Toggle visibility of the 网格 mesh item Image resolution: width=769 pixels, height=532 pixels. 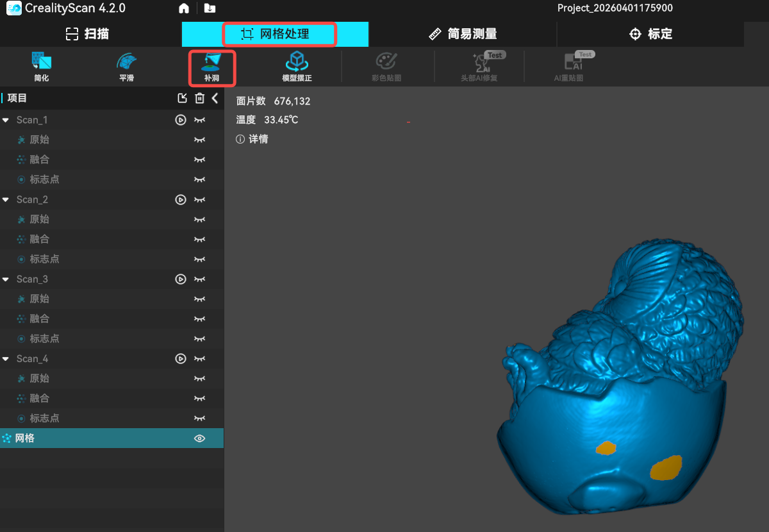click(x=200, y=438)
